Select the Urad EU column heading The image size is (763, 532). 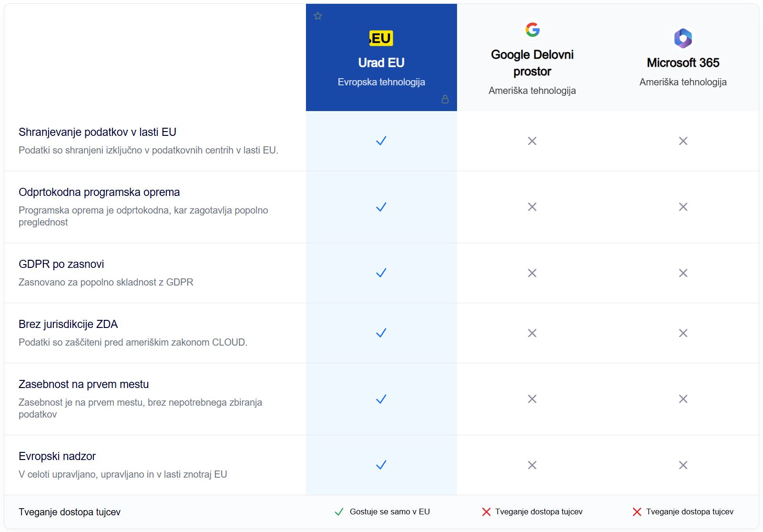point(381,63)
